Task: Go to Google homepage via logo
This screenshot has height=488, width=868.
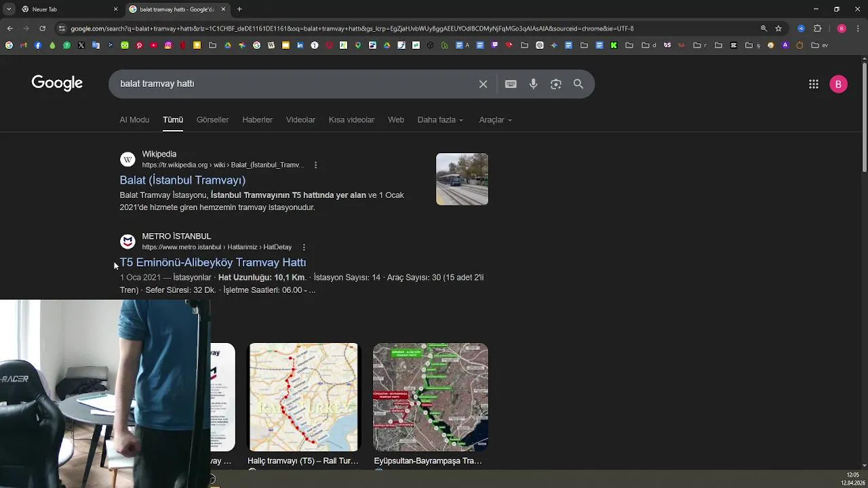Action: pos(57,83)
